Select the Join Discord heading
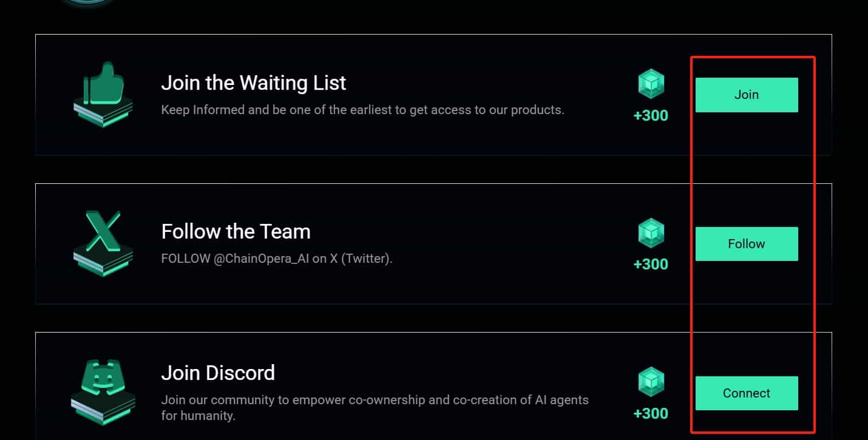The width and height of the screenshot is (868, 440). click(x=218, y=372)
